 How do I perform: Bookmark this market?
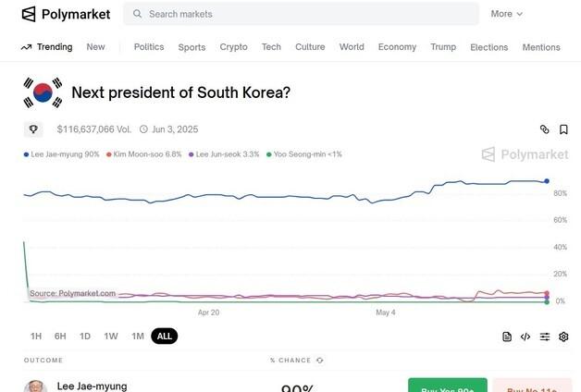pyautogui.click(x=563, y=129)
